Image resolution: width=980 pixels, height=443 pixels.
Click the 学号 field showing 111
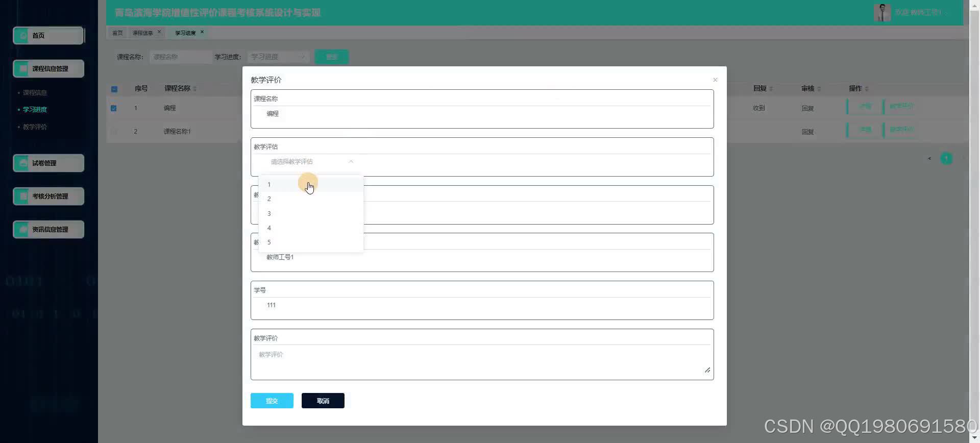(482, 305)
